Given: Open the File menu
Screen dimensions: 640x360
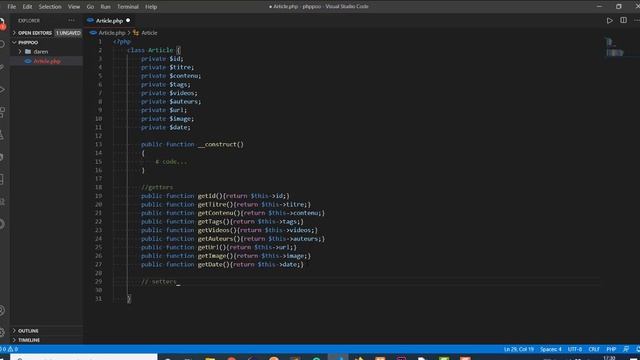Looking at the screenshot, I should click(x=11, y=7).
